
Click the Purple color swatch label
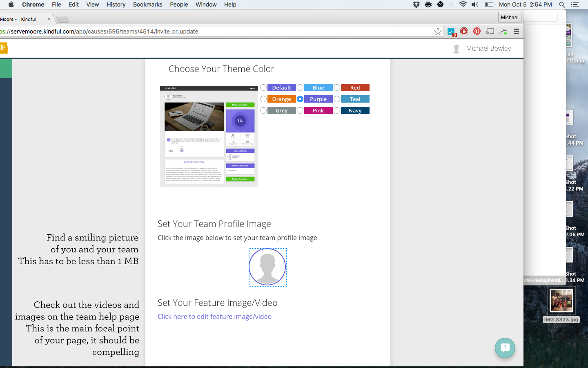[318, 99]
